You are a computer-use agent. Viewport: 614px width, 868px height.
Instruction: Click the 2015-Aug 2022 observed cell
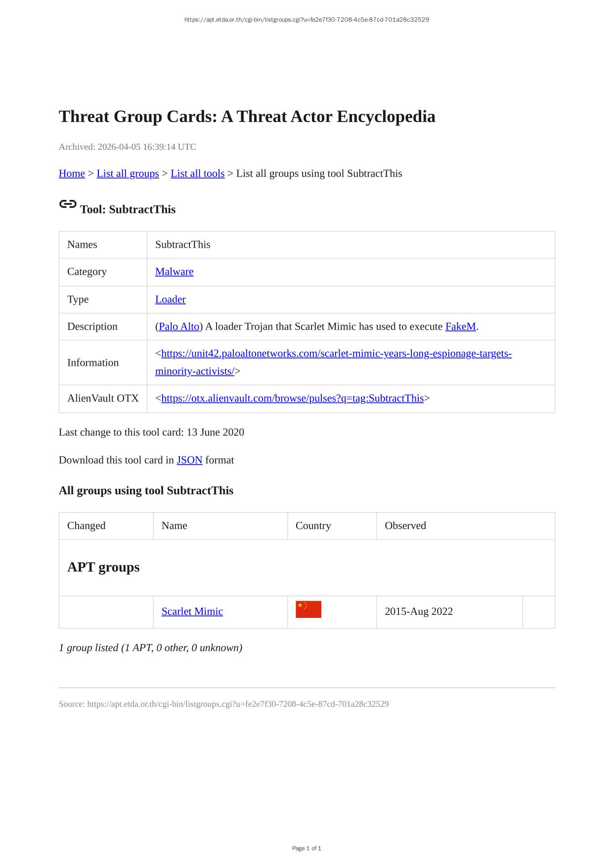tap(419, 611)
